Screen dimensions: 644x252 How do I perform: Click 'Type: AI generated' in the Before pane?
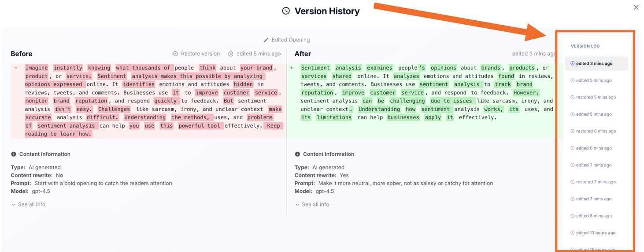pyautogui.click(x=36, y=167)
